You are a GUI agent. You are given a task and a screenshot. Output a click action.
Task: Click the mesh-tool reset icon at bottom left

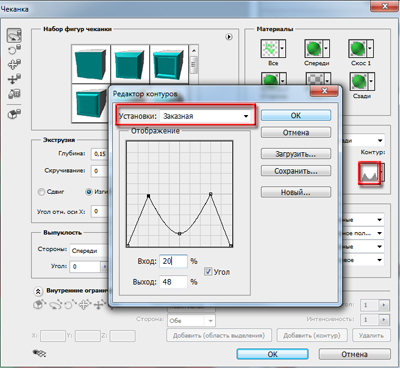click(x=39, y=353)
